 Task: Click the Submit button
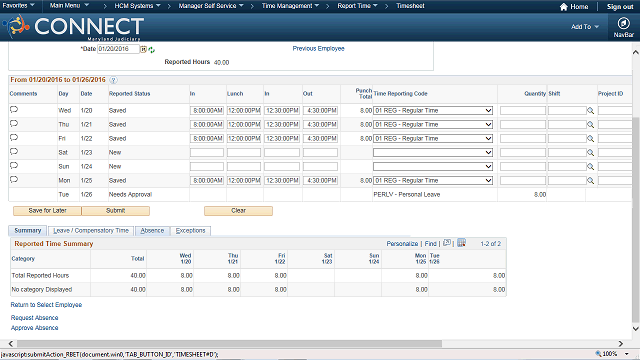click(116, 211)
